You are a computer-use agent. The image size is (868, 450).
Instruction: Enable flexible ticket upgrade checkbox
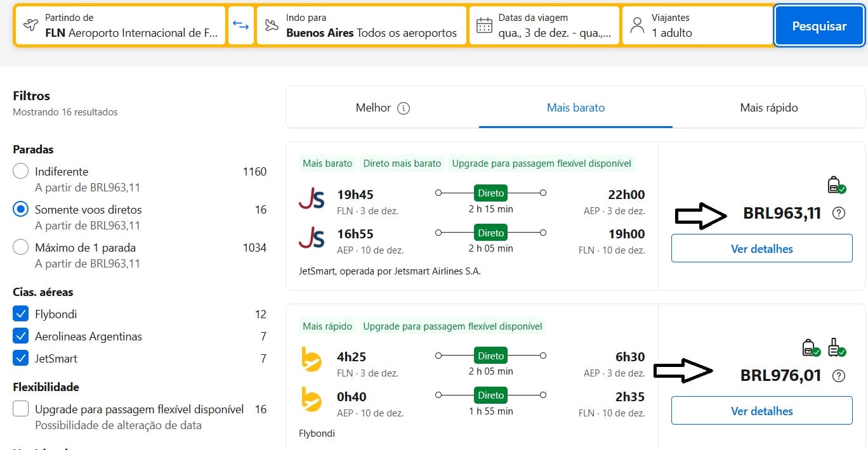21,409
